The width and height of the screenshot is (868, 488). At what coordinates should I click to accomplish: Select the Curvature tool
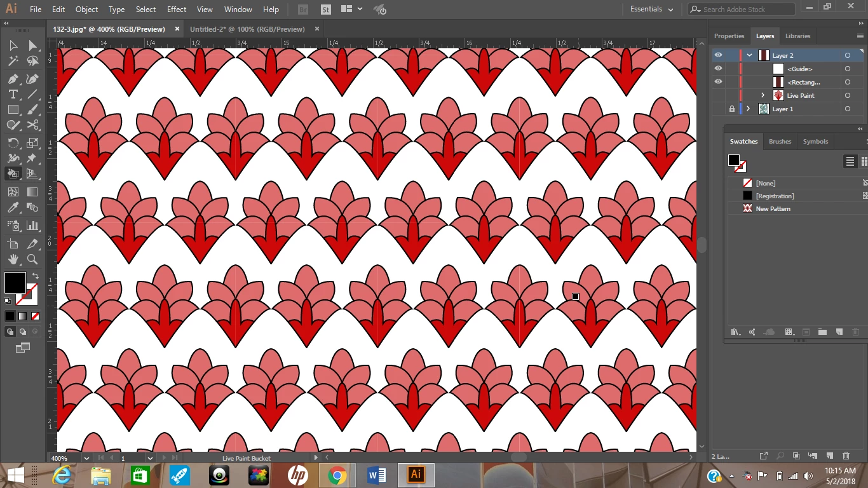32,79
